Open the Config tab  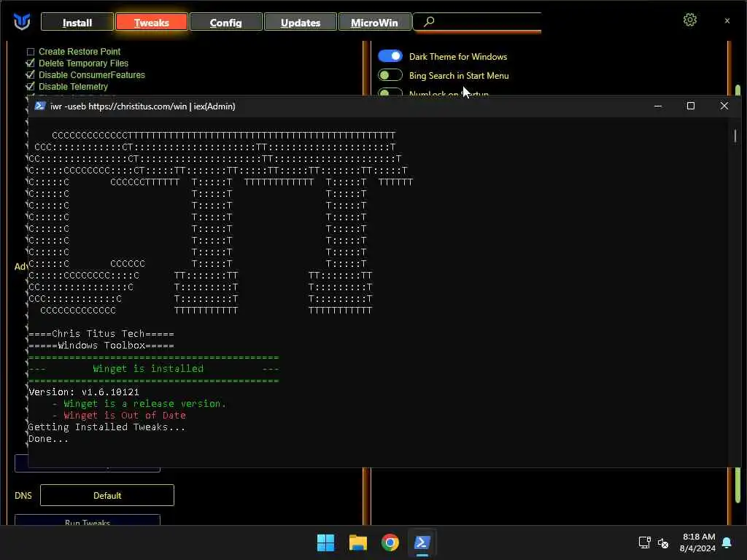pos(226,23)
